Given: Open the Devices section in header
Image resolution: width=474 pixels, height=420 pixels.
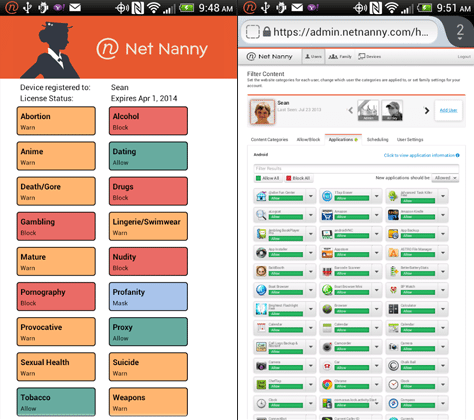Looking at the screenshot, I should point(369,57).
